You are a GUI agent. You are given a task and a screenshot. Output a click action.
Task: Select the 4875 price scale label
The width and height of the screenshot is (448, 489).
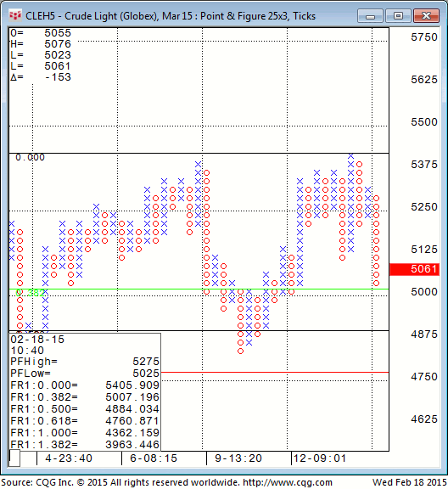click(x=424, y=334)
